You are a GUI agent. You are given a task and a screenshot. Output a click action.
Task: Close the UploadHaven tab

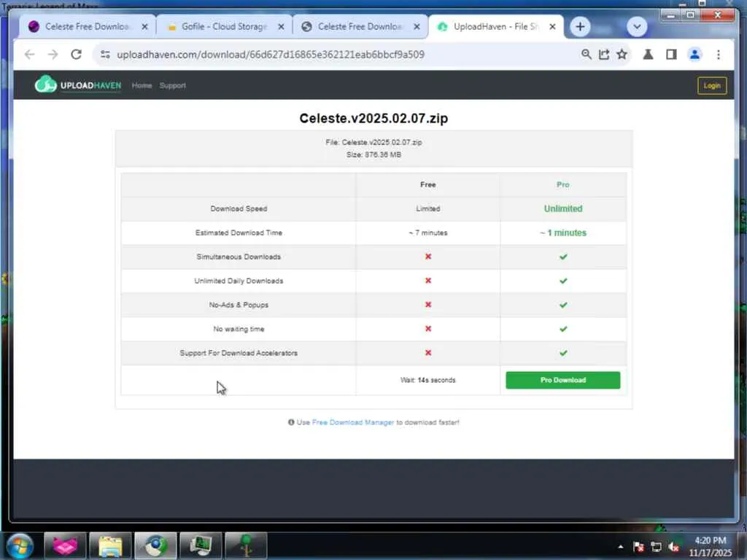553,27
